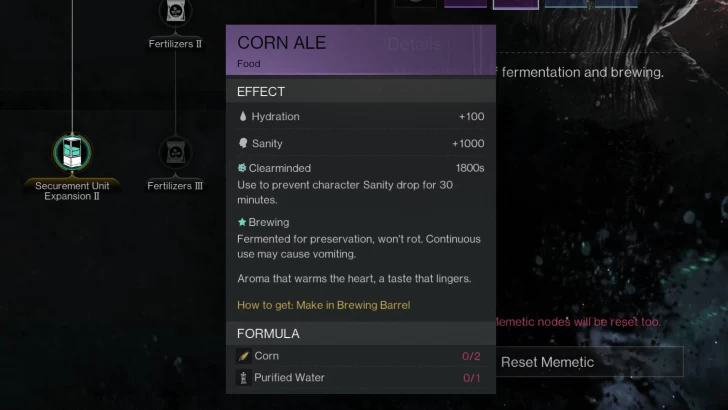Click the Purified Water 0/1 quantity counter
This screenshot has width=728, height=410.
click(x=471, y=378)
